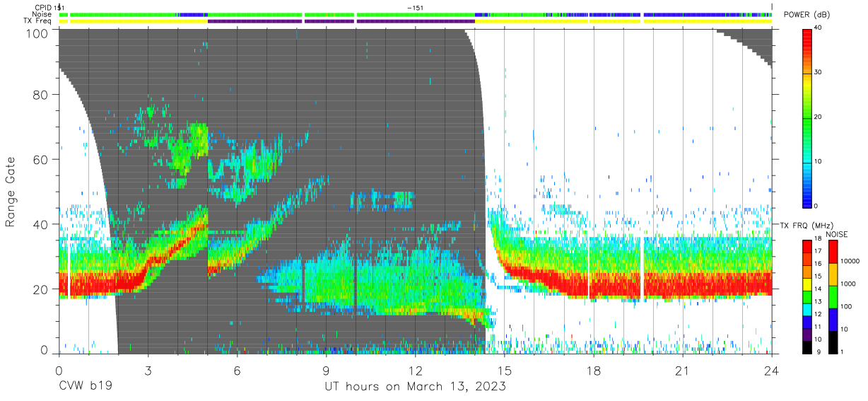Click POWER colorbar tick label 10

[x=819, y=161]
